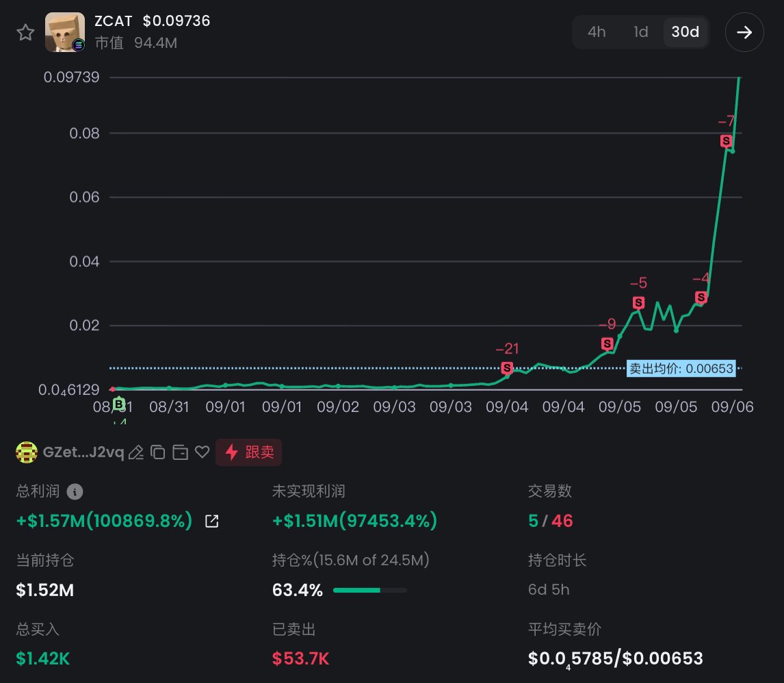Star ZCAT as a favorite

[25, 32]
